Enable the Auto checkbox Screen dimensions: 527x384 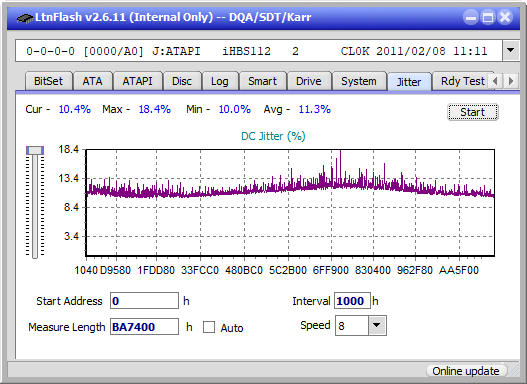tap(209, 327)
